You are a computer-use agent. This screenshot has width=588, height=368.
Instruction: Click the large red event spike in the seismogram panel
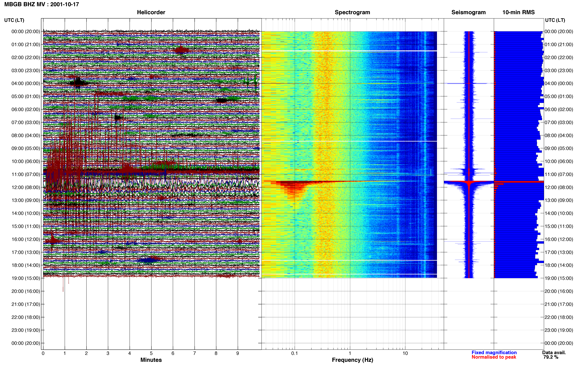[x=469, y=182]
